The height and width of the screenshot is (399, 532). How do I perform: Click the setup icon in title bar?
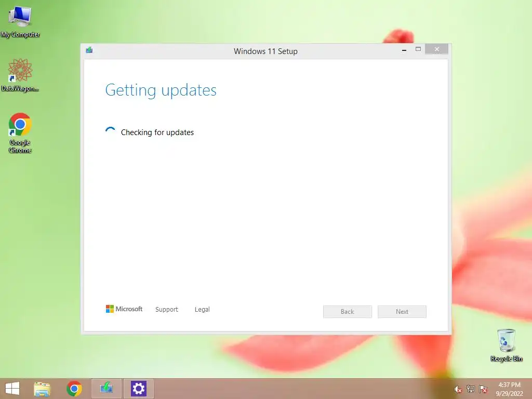[x=89, y=50]
